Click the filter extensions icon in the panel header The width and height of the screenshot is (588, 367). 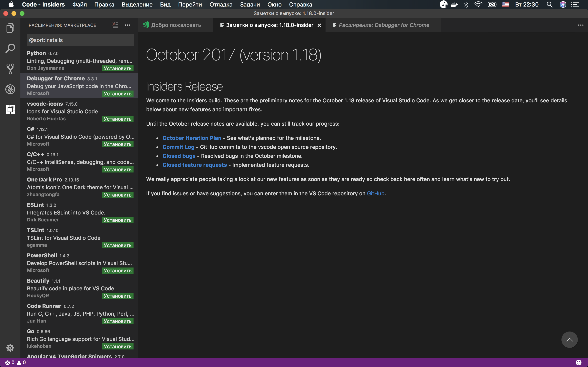pyautogui.click(x=115, y=25)
